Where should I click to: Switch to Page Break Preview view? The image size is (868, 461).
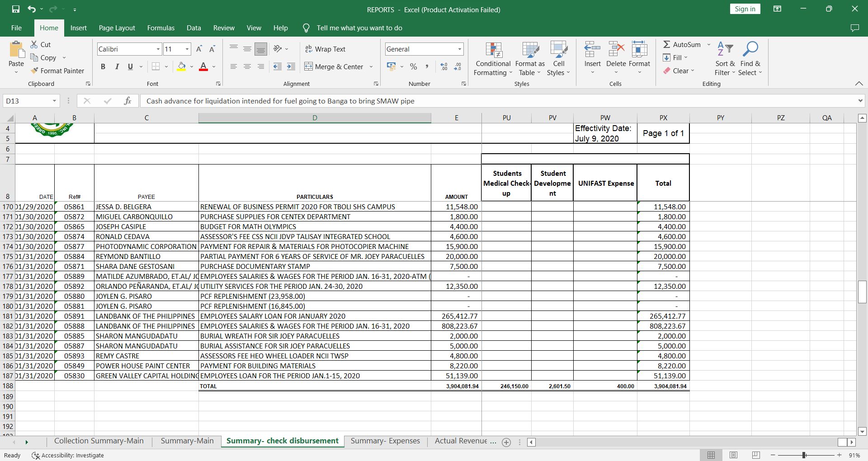[x=756, y=455]
